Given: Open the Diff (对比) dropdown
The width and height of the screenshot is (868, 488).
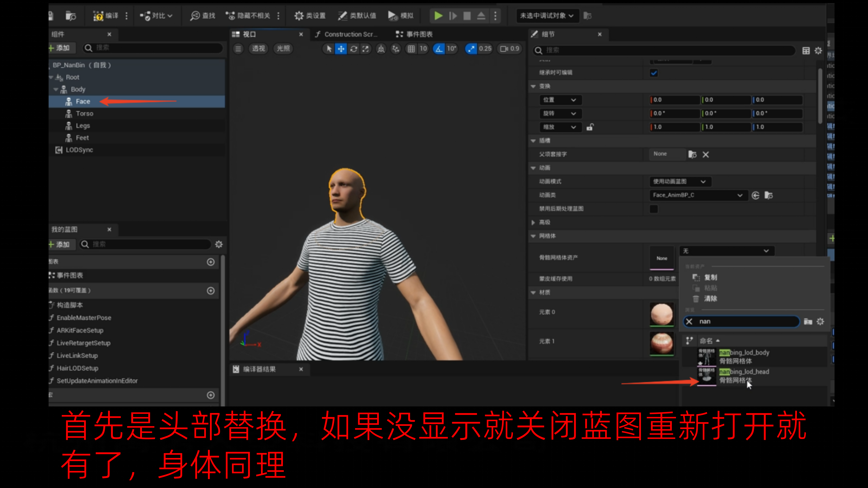Looking at the screenshot, I should pos(156,16).
